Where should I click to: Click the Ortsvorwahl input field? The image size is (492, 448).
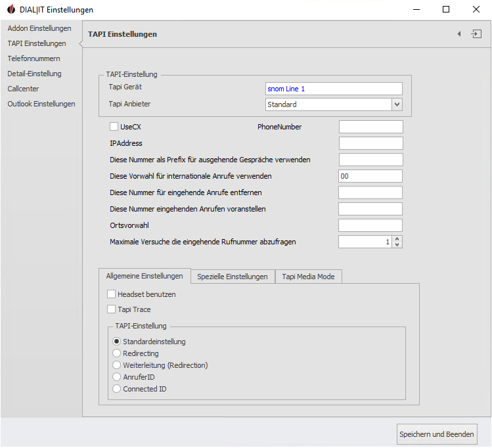coord(370,225)
